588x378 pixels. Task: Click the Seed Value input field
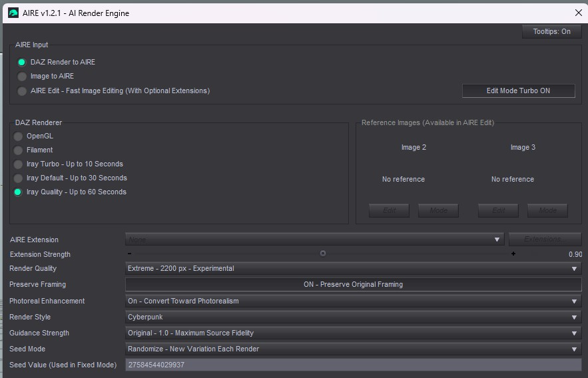(x=353, y=365)
